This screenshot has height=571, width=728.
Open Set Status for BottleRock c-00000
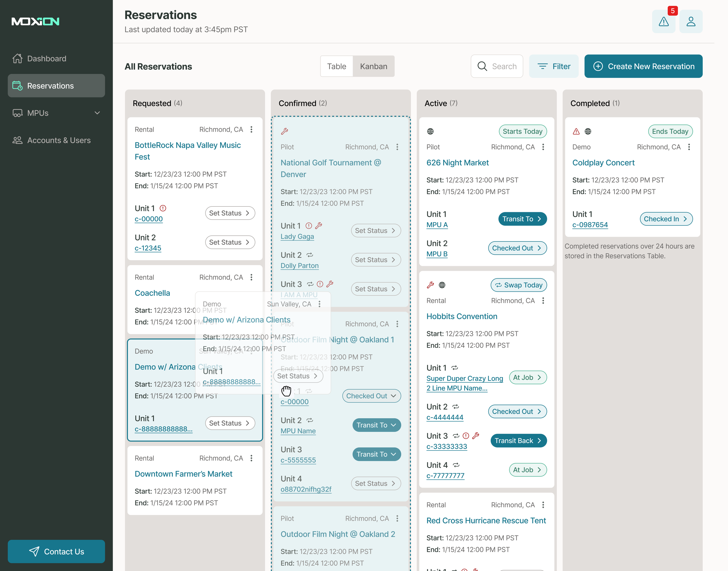(230, 213)
